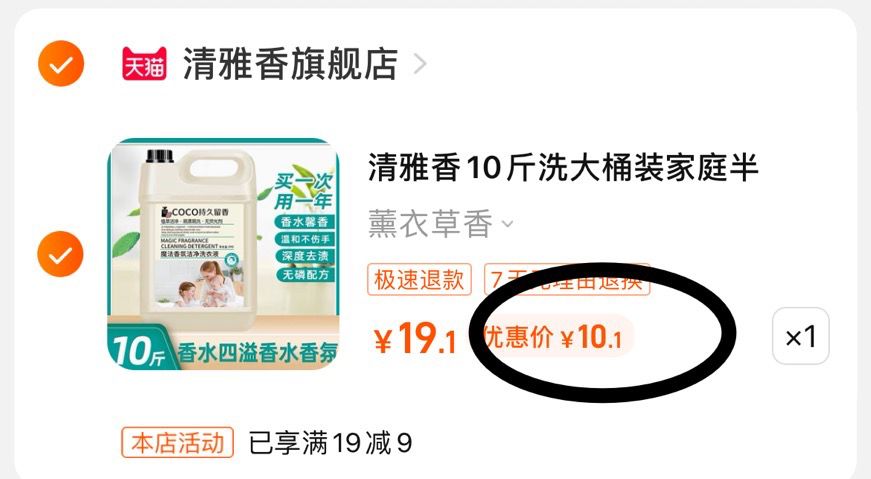
Task: Click the ¥19.1 original price
Action: (x=415, y=338)
